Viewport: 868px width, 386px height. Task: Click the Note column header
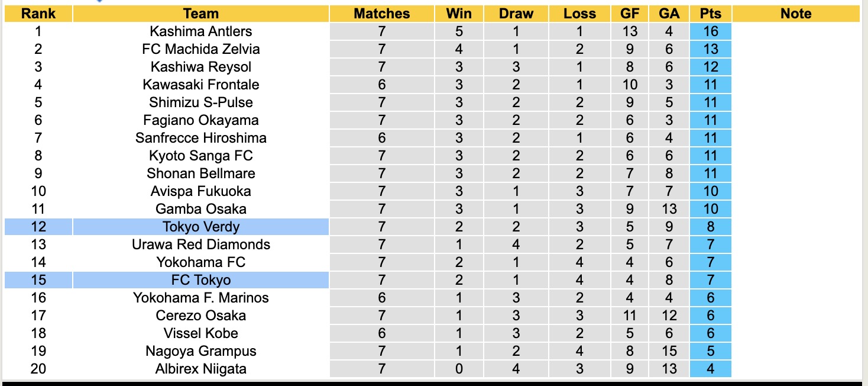796,14
